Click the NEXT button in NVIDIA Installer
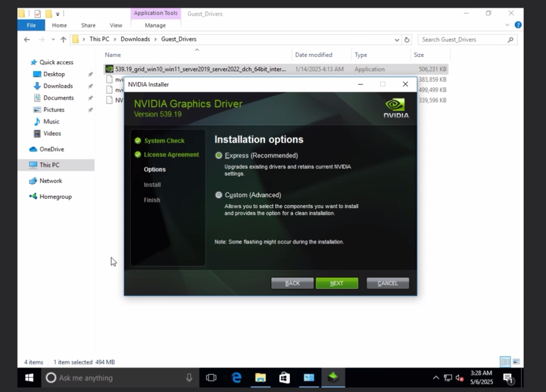This screenshot has height=392, width=546. click(x=337, y=283)
